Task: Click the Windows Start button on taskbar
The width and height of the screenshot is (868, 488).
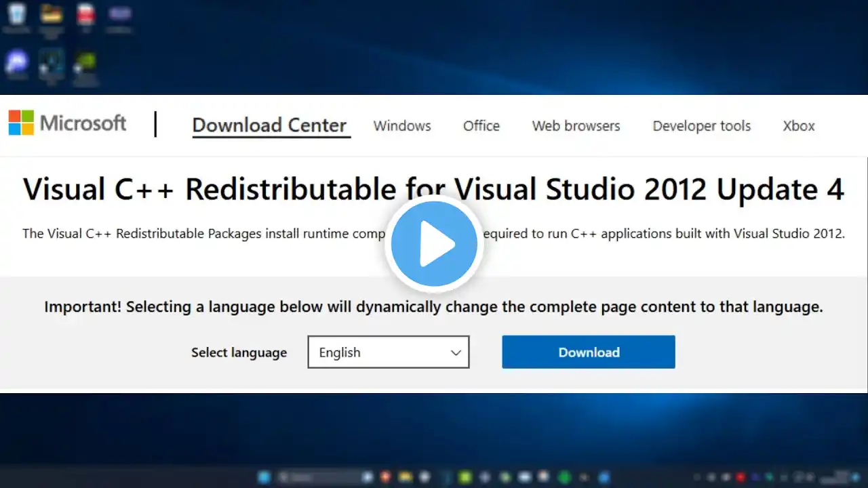Action: (264, 477)
